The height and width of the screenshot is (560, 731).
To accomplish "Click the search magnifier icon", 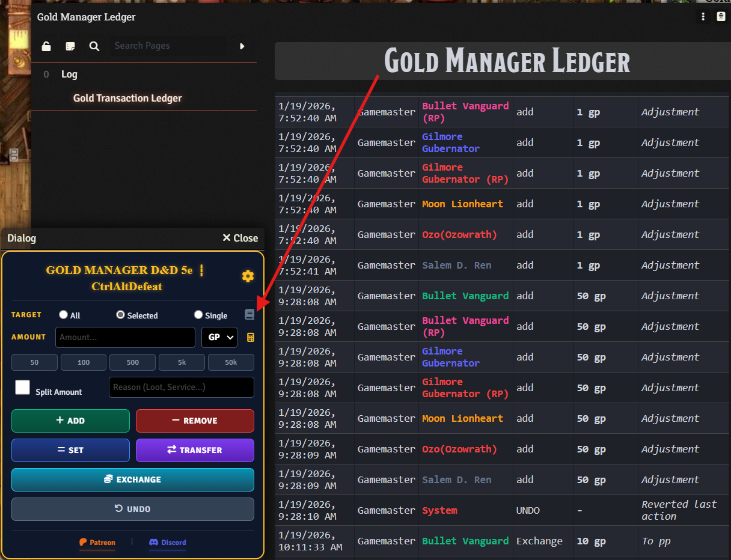I will pos(94,46).
